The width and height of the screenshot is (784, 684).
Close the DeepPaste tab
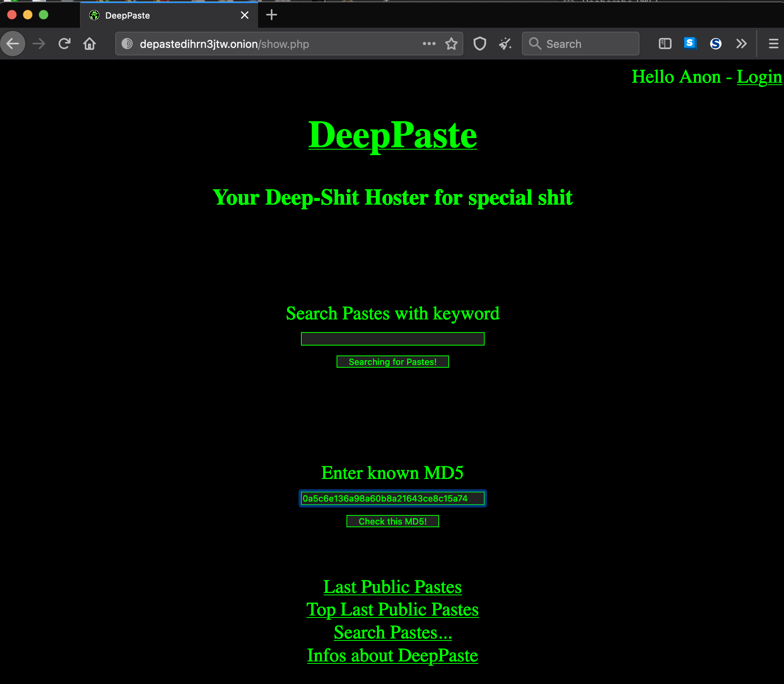245,15
